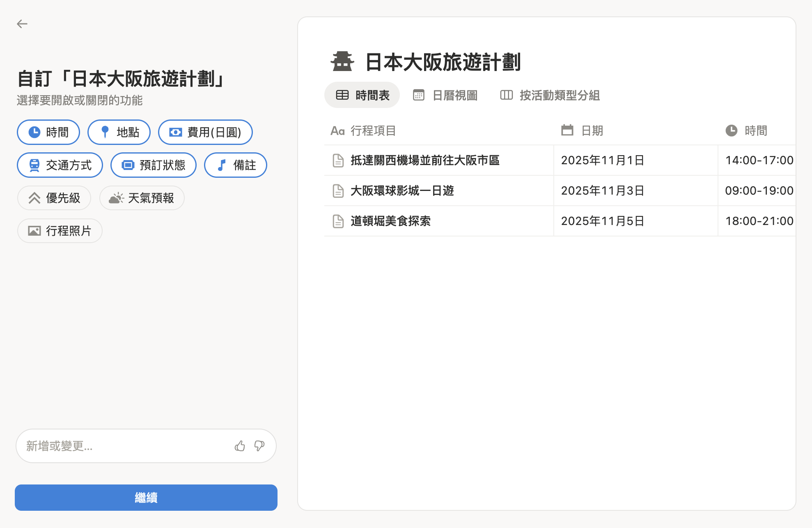This screenshot has height=528, width=812.
Task: Enable the 優先級 feature chip
Action: 54,198
